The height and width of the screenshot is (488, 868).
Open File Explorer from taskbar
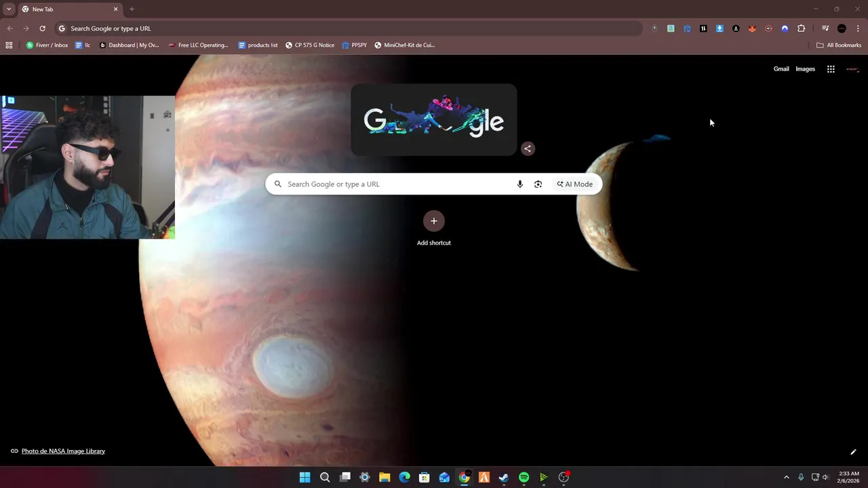pyautogui.click(x=384, y=477)
